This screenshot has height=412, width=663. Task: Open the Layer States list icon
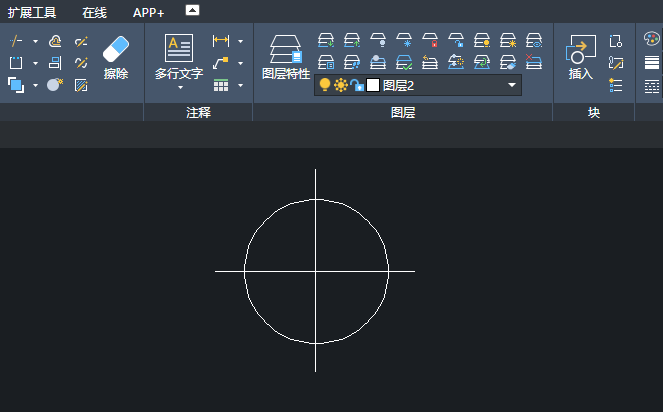[326, 63]
